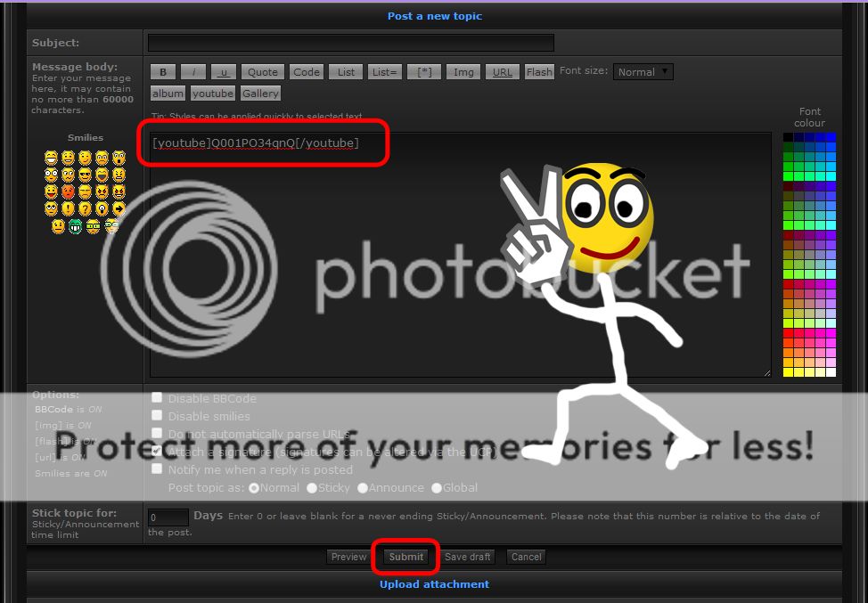Select the Announce topic type radio
This screenshot has width=868, height=603.
pyautogui.click(x=363, y=488)
